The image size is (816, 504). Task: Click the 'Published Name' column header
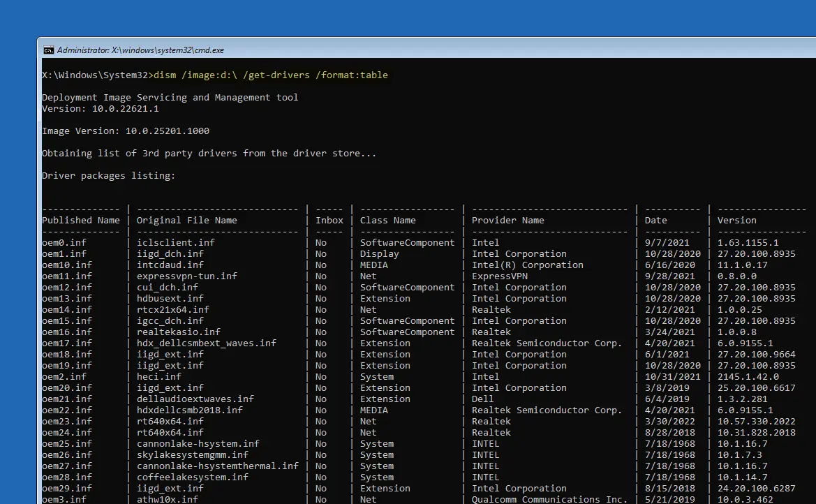(x=81, y=221)
